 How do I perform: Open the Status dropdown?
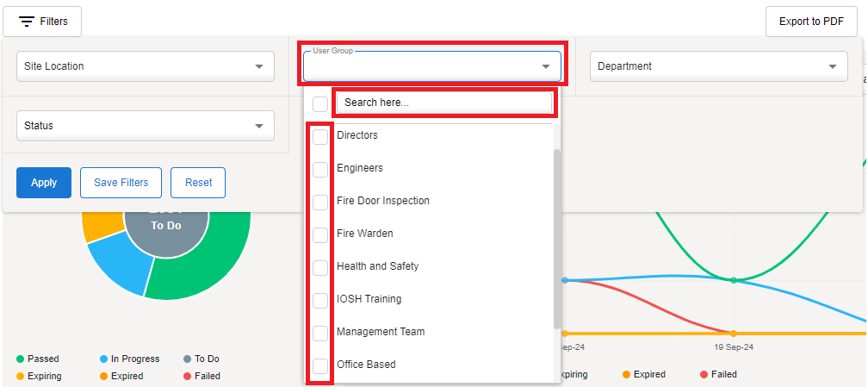click(145, 126)
